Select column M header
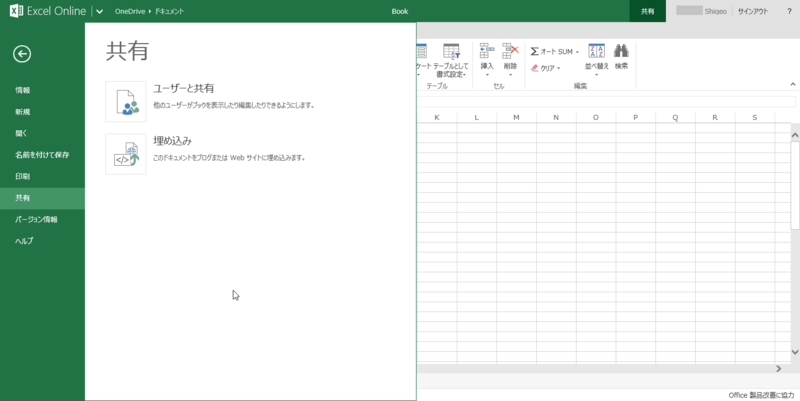Screen dimensions: 800x401 click(x=516, y=117)
